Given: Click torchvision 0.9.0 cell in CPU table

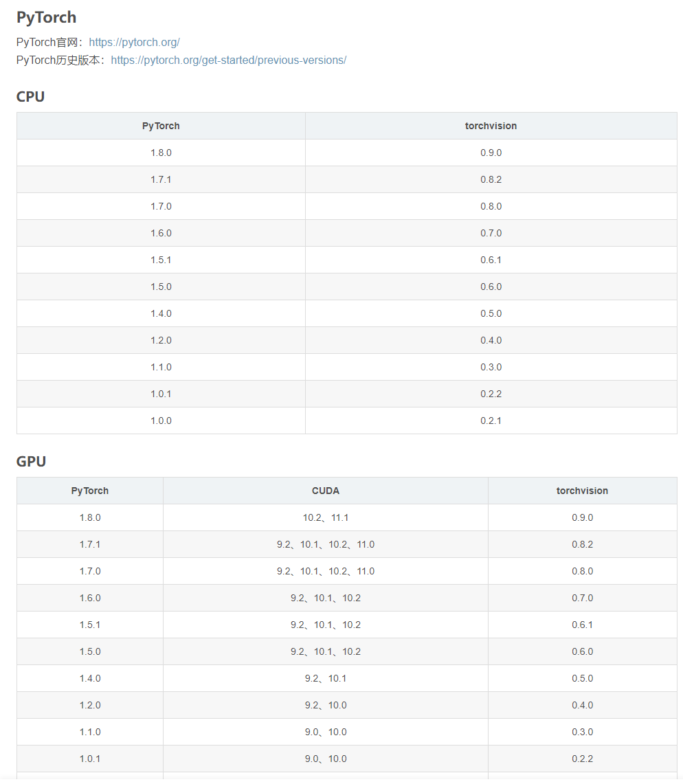Looking at the screenshot, I should (x=491, y=153).
